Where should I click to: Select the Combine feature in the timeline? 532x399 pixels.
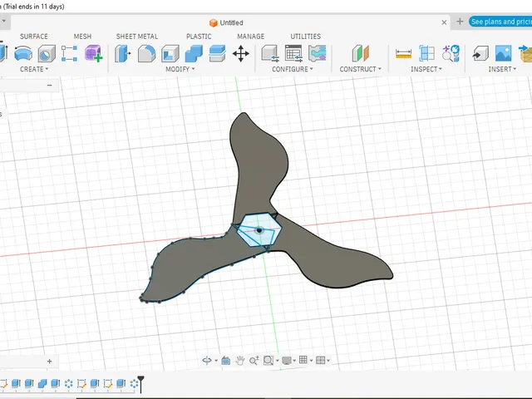(x=42, y=383)
